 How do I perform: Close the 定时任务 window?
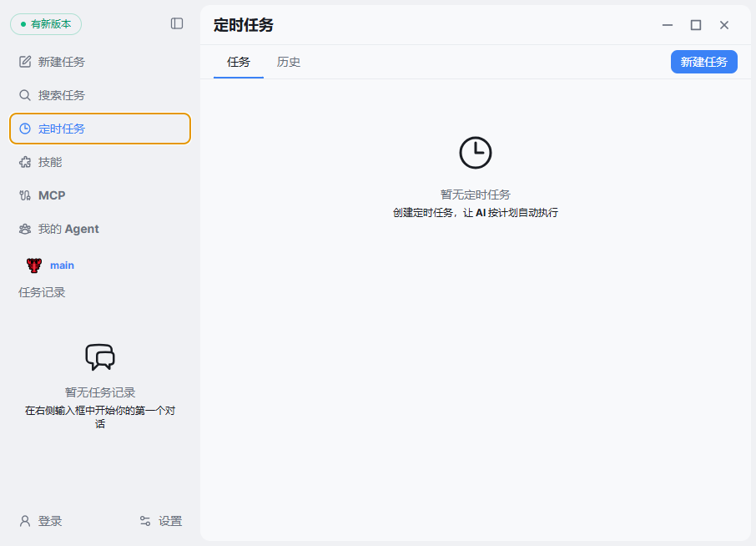[724, 25]
